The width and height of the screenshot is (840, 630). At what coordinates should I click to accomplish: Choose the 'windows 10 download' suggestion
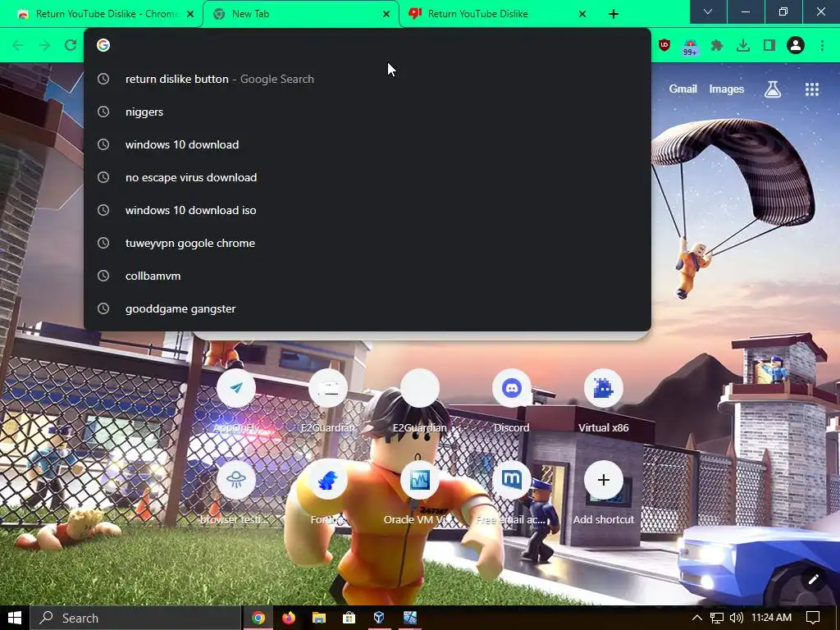click(x=367, y=144)
